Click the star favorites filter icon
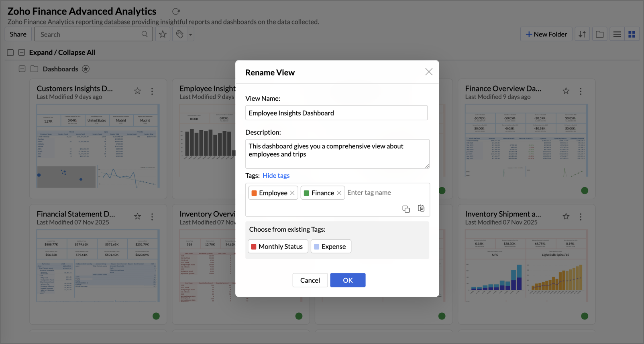The width and height of the screenshot is (644, 344). click(x=163, y=34)
